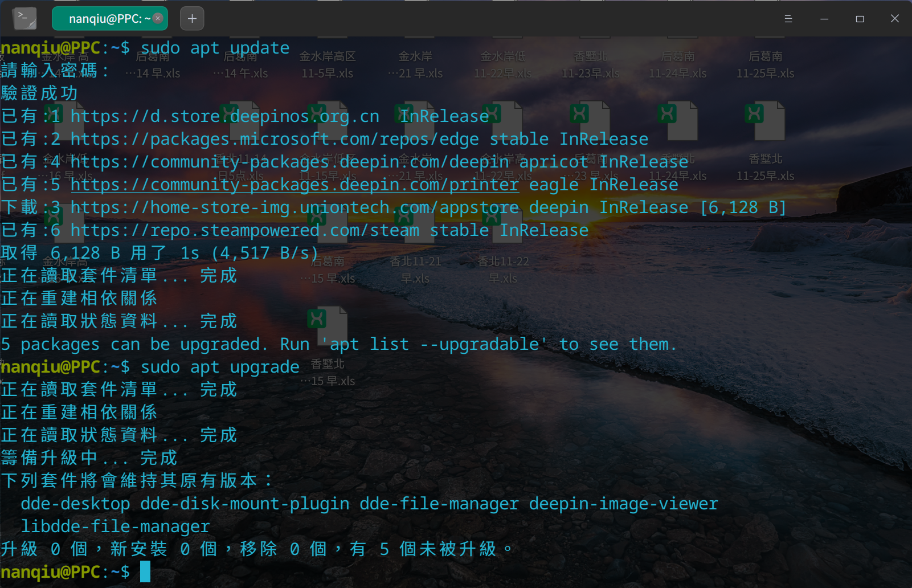The image size is (912, 588).
Task: Click the home-store-img.uniontech.com/appstore URL
Action: 295,207
